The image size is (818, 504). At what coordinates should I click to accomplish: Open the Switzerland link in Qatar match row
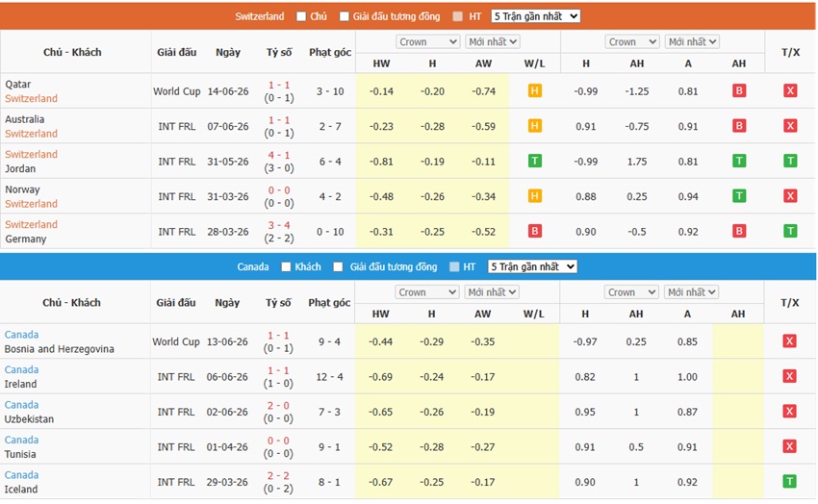point(32,98)
